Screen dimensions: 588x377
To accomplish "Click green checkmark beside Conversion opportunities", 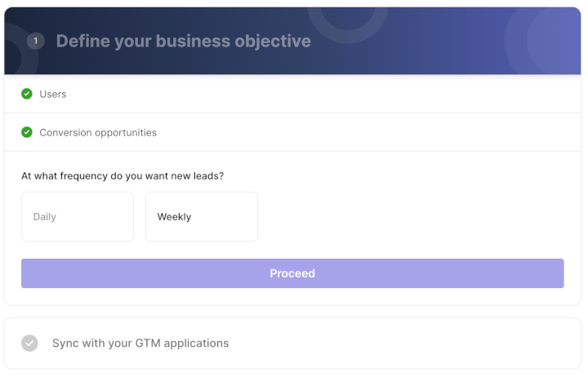I will [x=27, y=132].
